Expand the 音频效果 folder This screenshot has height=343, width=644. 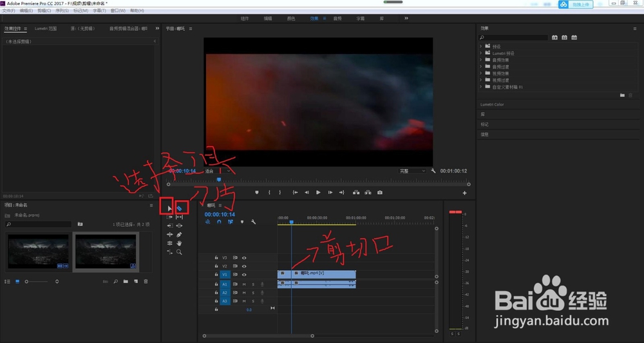point(481,60)
